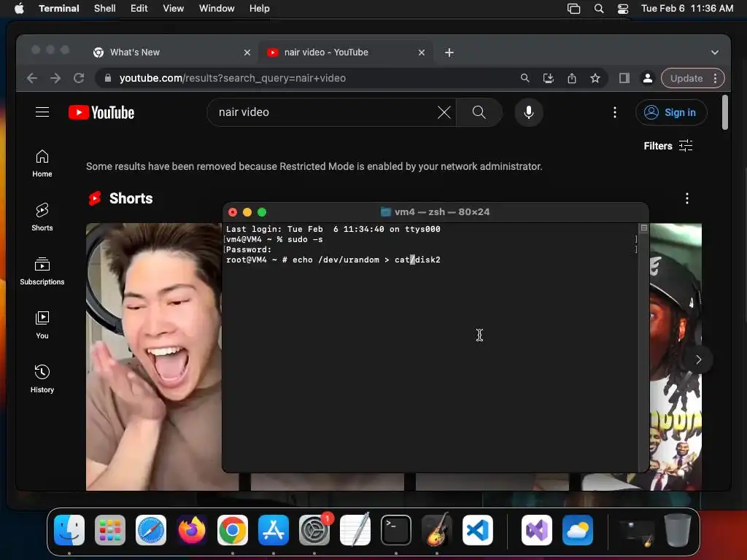Click the address bar URL

click(233, 78)
